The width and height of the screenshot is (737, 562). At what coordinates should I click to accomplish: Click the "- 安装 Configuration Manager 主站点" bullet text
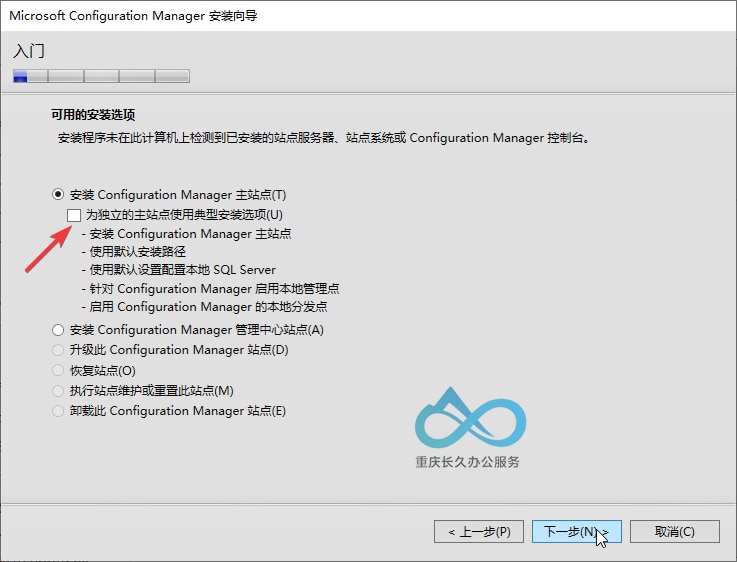coord(186,234)
